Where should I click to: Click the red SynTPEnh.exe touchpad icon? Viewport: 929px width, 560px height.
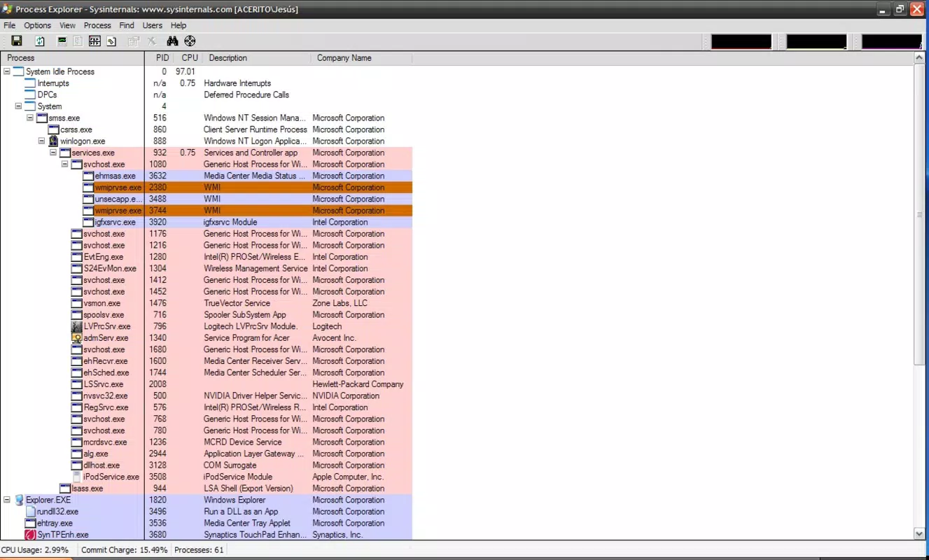(x=30, y=535)
